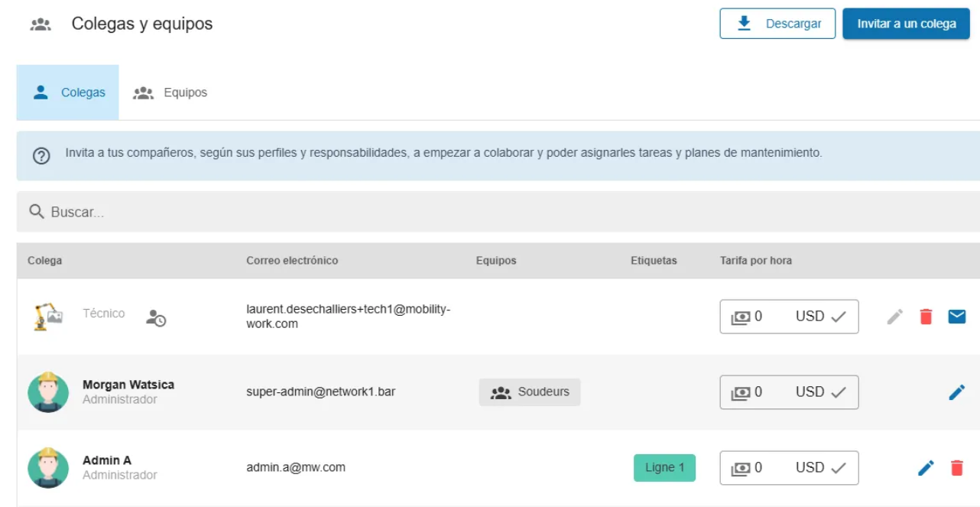Image resolution: width=980 pixels, height=507 pixels.
Task: Click the Tarifa por hora column header
Action: pyautogui.click(x=756, y=261)
